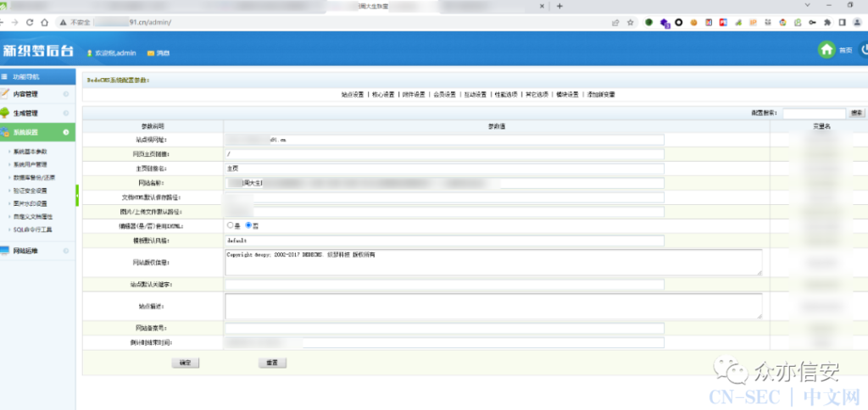The height and width of the screenshot is (410, 868).
Task: Click the 站点描述 text area
Action: [493, 306]
